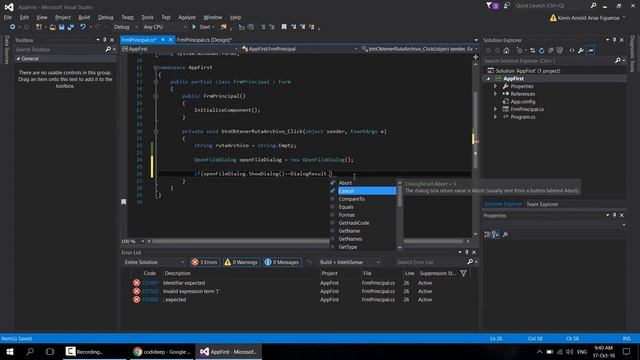The width and height of the screenshot is (640, 360).
Task: Open the Analyze menu
Action: (187, 17)
